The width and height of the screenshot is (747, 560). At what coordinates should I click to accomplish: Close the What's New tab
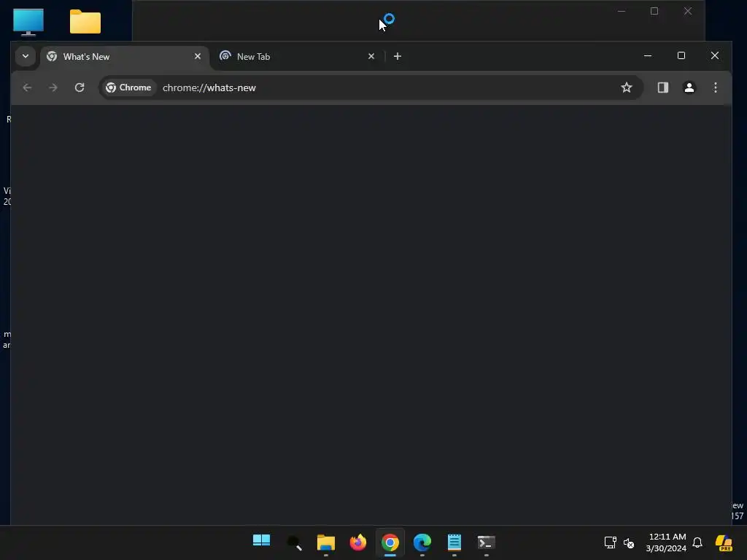[x=197, y=56]
